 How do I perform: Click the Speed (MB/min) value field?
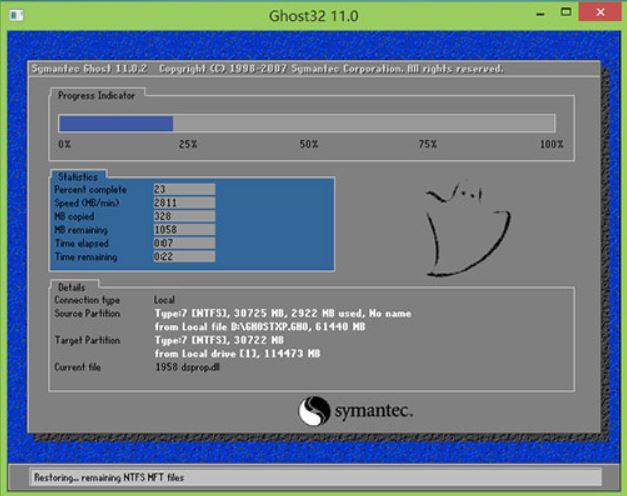coord(183,202)
